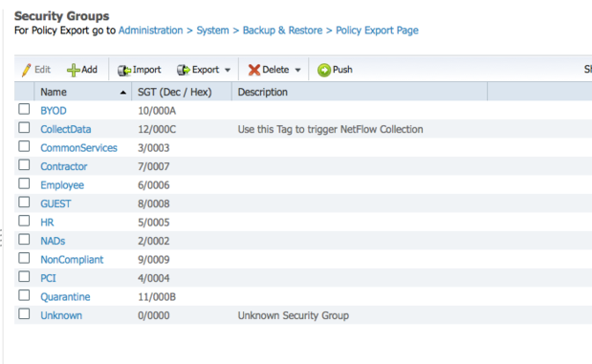Open the Delete dropdown arrow
592x364 pixels.
tap(297, 70)
